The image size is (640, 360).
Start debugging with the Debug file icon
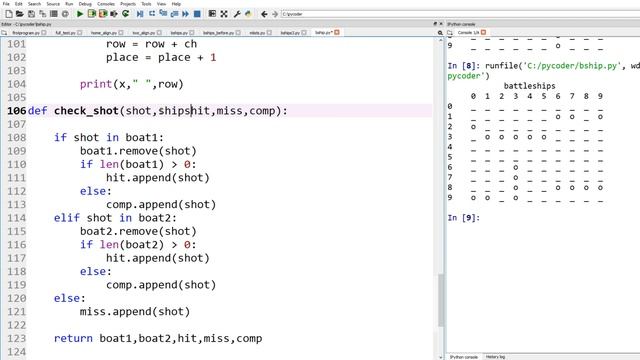(x=140, y=14)
